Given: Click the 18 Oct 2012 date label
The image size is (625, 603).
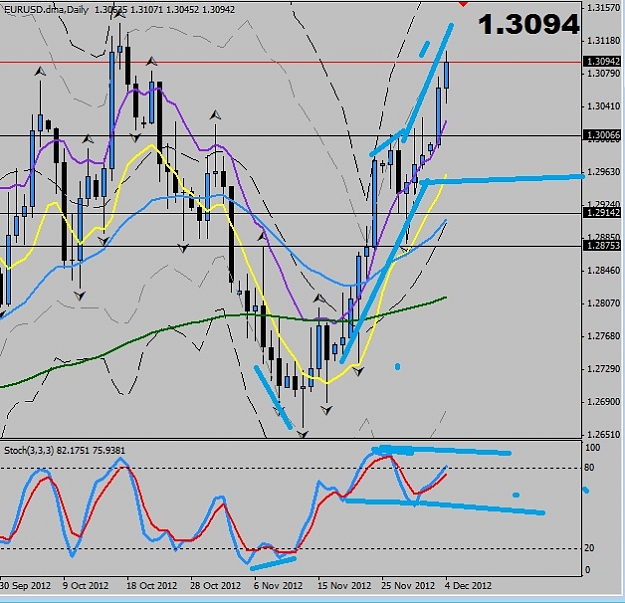Looking at the screenshot, I should [x=151, y=586].
